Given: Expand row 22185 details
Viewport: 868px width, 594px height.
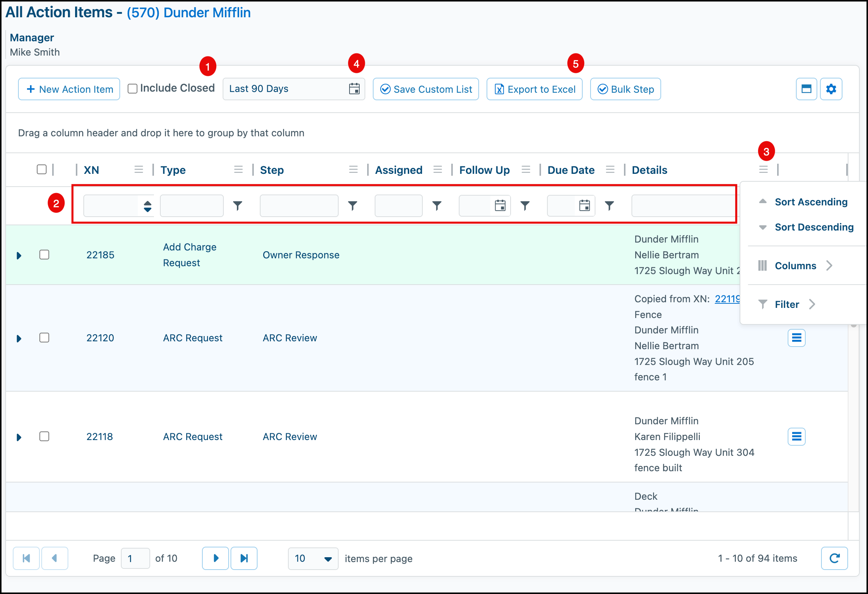Looking at the screenshot, I should [19, 256].
